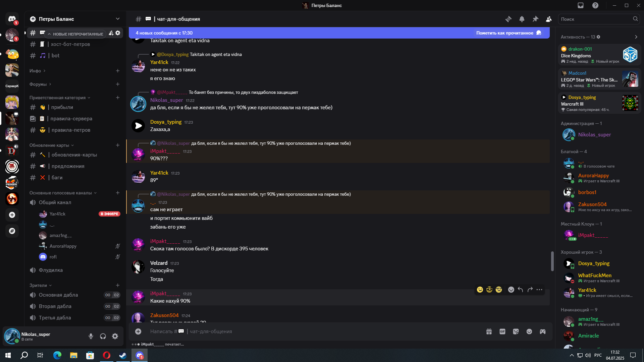Open User Settings gear icon
644x362 pixels.
pyautogui.click(x=115, y=336)
